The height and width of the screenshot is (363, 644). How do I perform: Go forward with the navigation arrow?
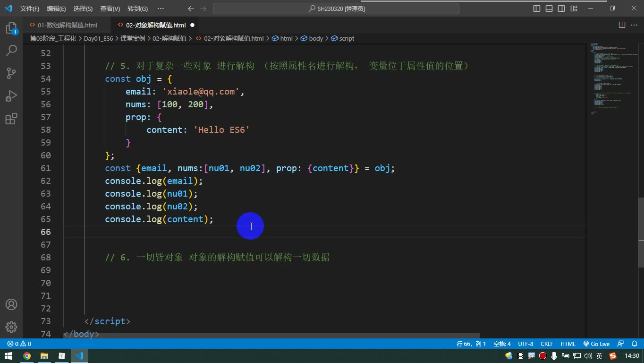[x=203, y=9]
